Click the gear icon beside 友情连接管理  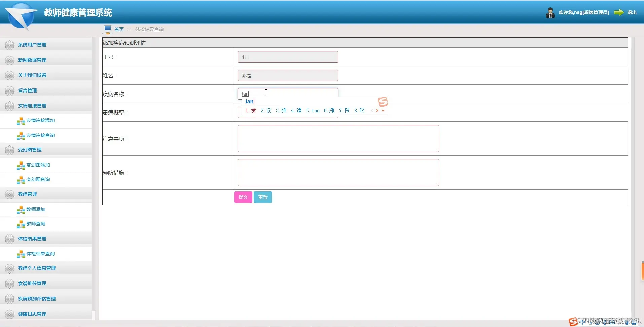coord(9,106)
